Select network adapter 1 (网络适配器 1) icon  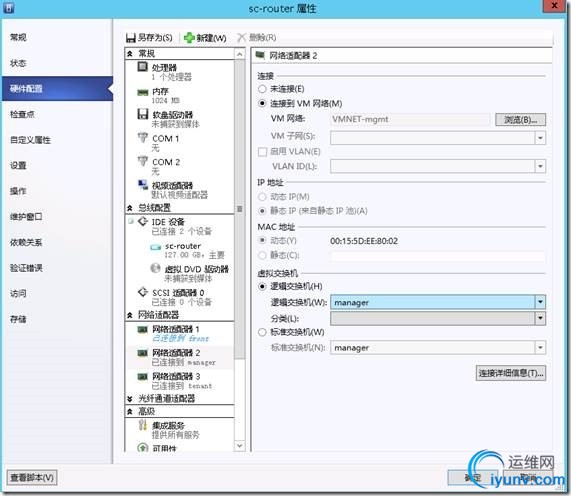pos(142,330)
